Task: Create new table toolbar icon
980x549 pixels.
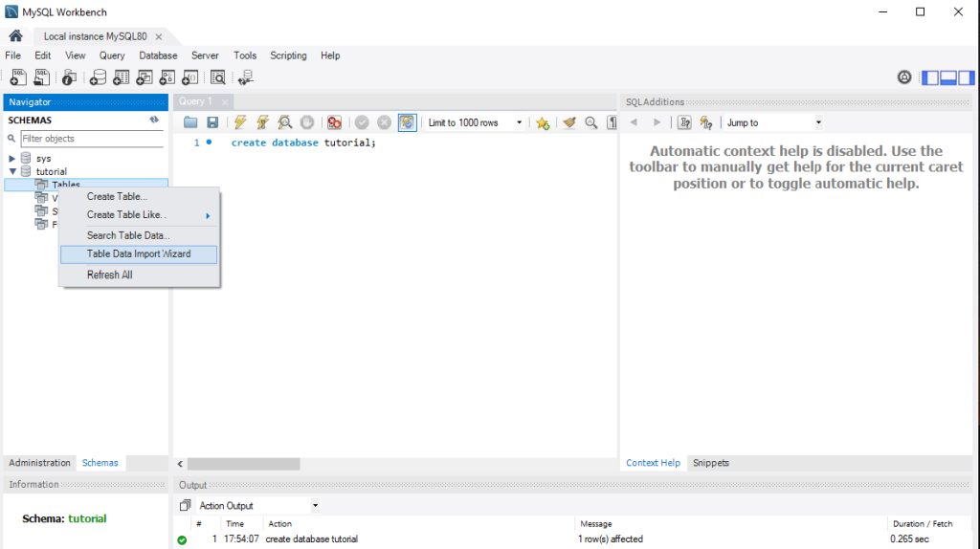Action: (121, 77)
